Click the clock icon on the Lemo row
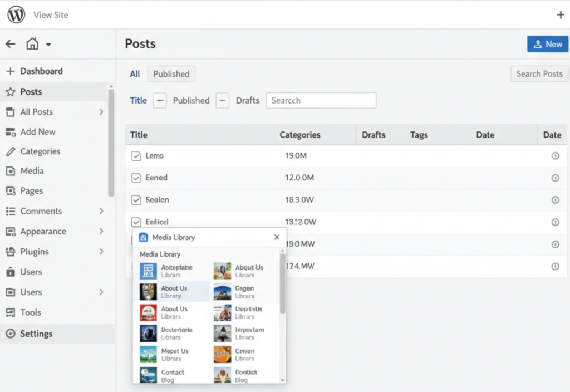This screenshot has height=392, width=570. pyautogui.click(x=556, y=156)
